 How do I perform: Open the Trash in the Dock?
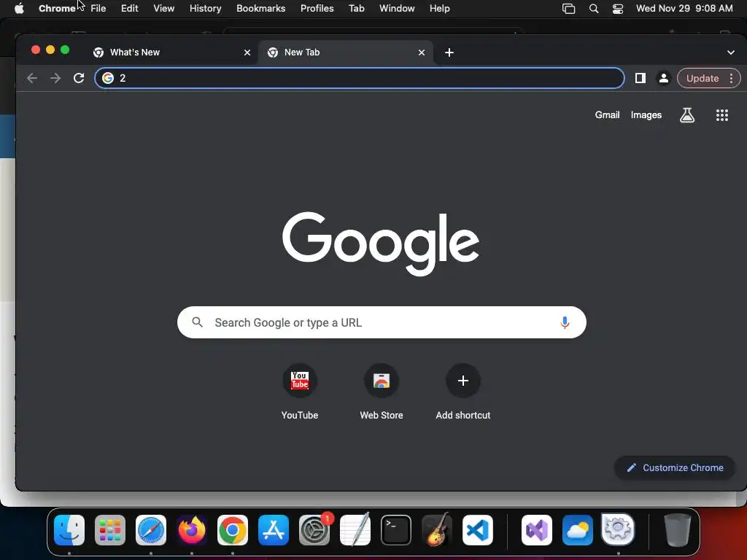(677, 530)
